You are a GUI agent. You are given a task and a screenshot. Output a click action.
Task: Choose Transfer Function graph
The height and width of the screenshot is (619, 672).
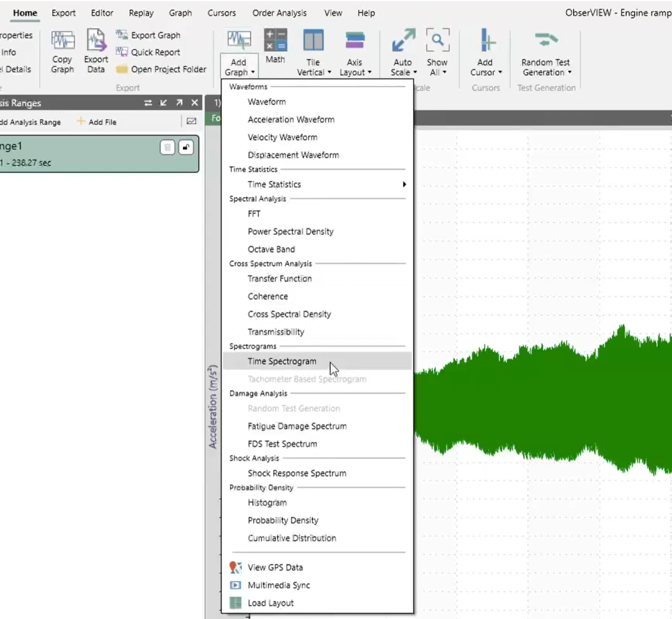[317, 279]
